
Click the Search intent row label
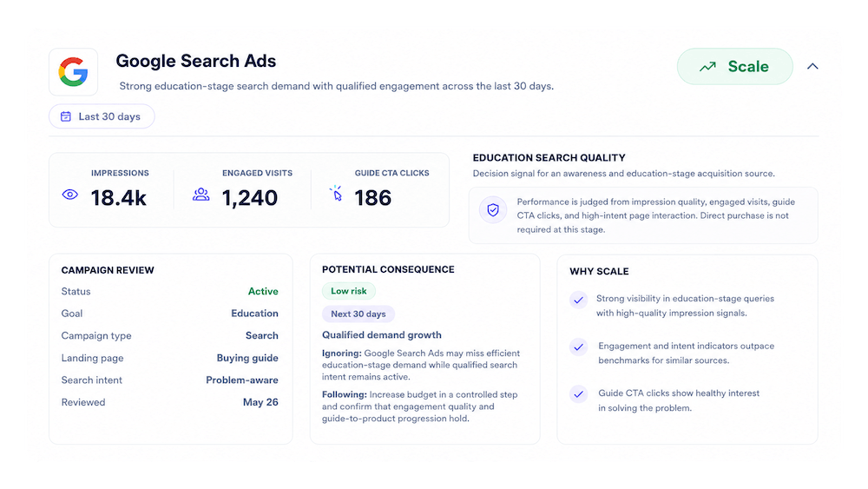[x=92, y=380]
